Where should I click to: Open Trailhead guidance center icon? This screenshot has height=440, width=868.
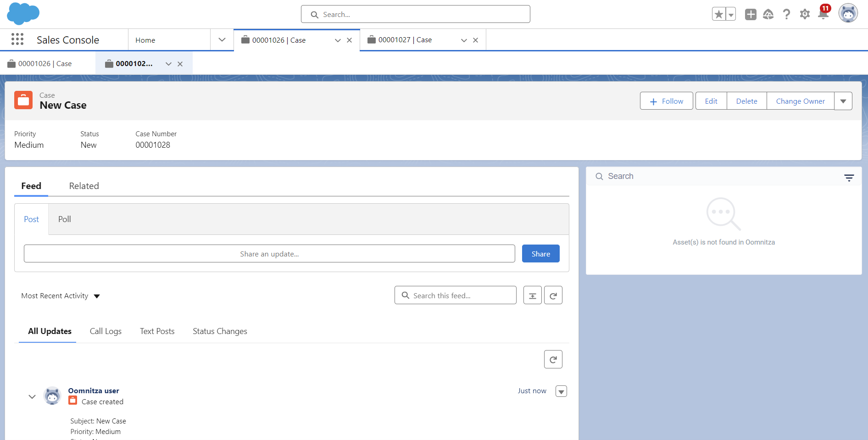(x=768, y=14)
